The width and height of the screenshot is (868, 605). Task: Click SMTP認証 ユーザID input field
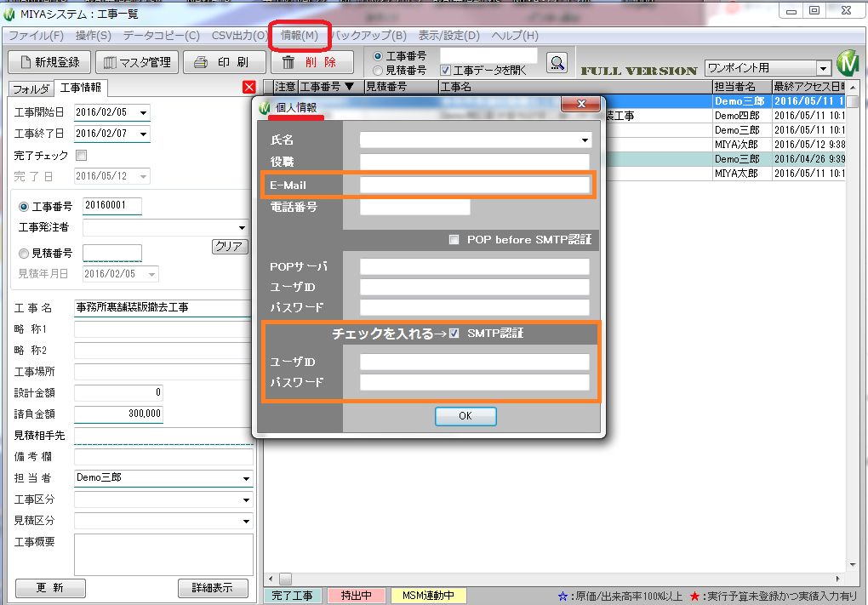tap(474, 362)
